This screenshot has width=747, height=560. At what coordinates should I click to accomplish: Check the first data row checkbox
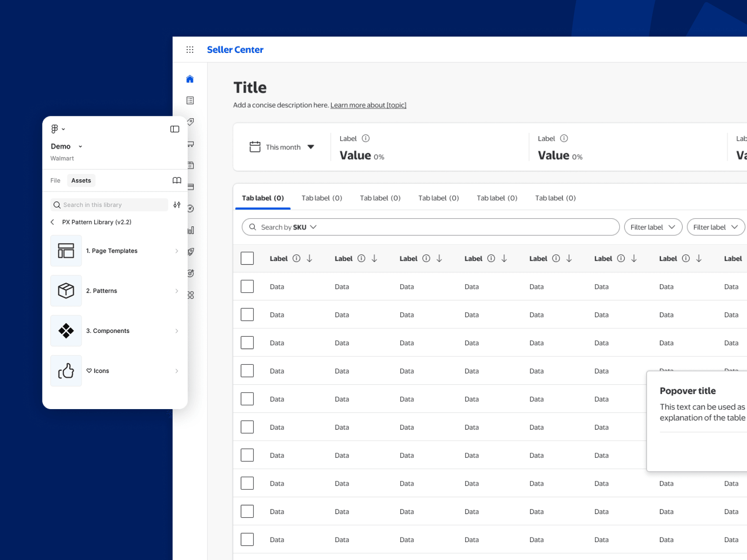point(247,286)
